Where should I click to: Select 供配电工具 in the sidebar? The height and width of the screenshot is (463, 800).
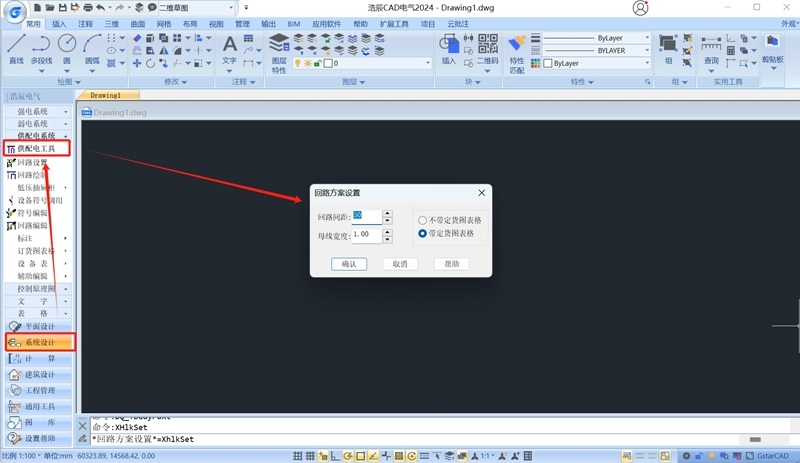tap(37, 149)
